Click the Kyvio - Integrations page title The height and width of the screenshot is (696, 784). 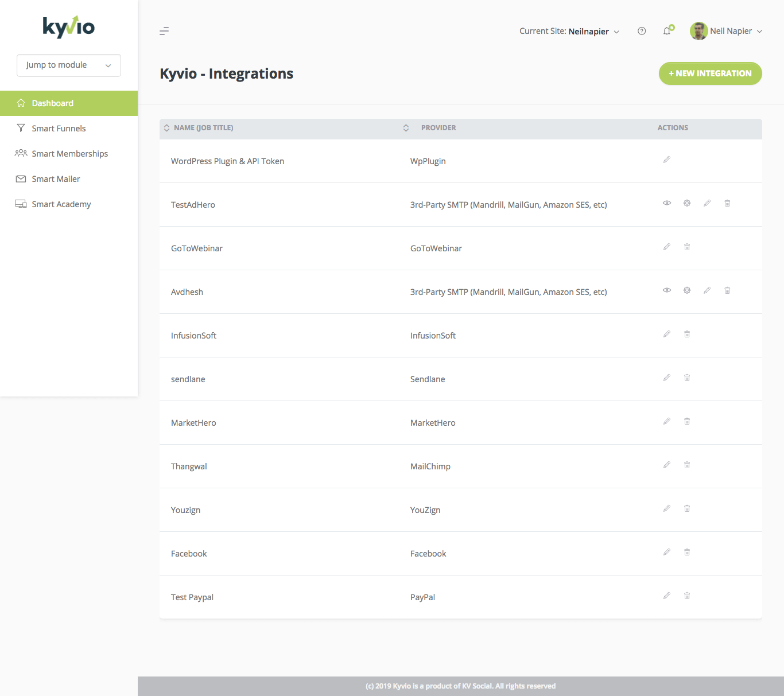point(226,73)
